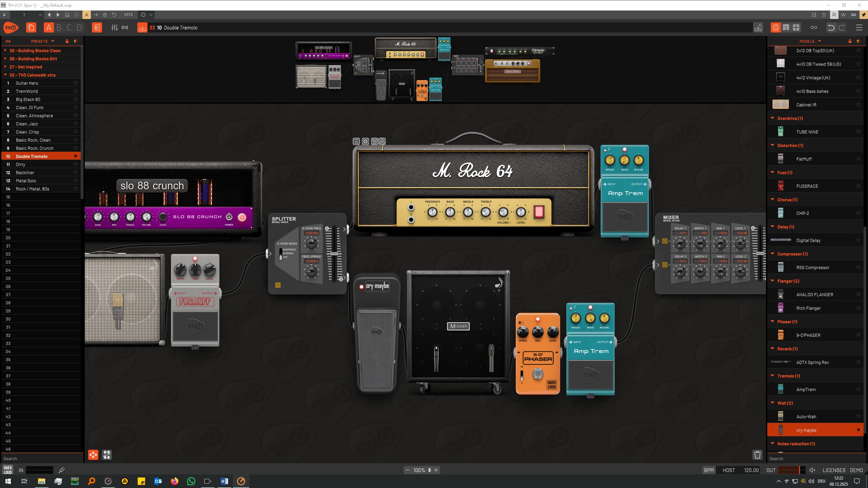Open the mixer sliders settings icon
Screen dimensions: 868x488
click(x=115, y=27)
